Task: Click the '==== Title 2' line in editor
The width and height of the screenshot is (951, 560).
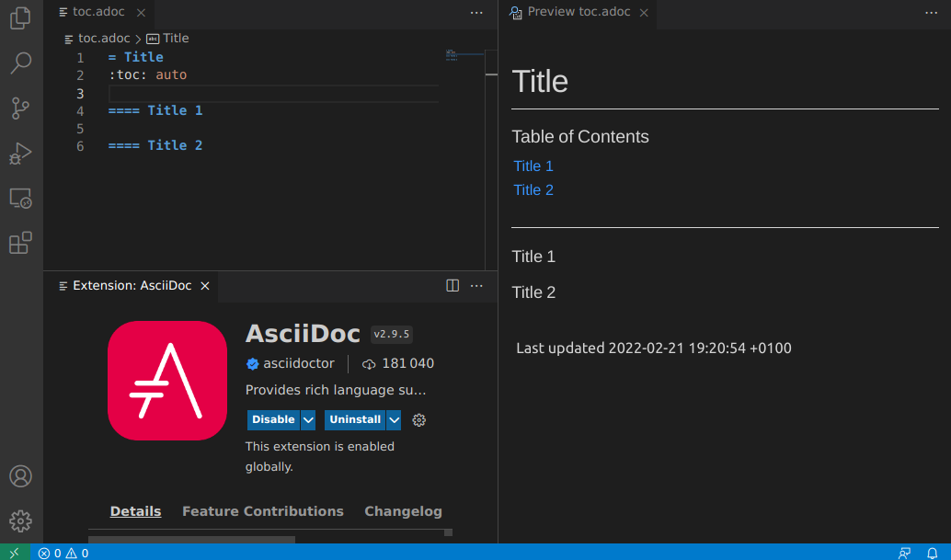Action: [155, 145]
